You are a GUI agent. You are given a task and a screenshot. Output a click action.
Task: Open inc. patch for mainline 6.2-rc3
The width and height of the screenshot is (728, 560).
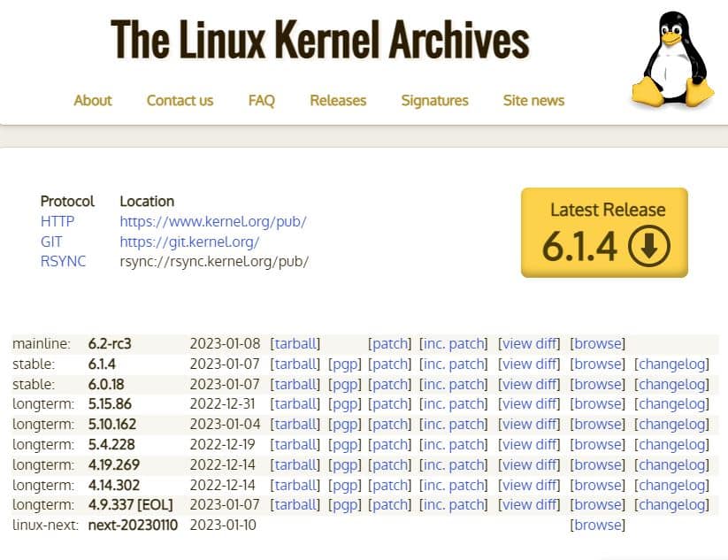pyautogui.click(x=454, y=343)
